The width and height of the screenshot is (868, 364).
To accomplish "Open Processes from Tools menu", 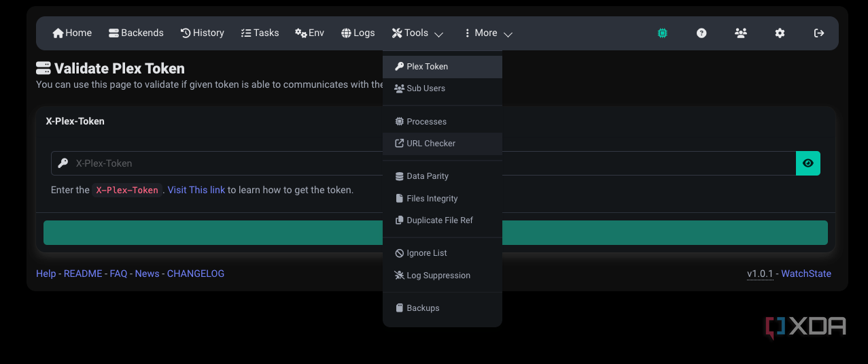I will [x=442, y=122].
